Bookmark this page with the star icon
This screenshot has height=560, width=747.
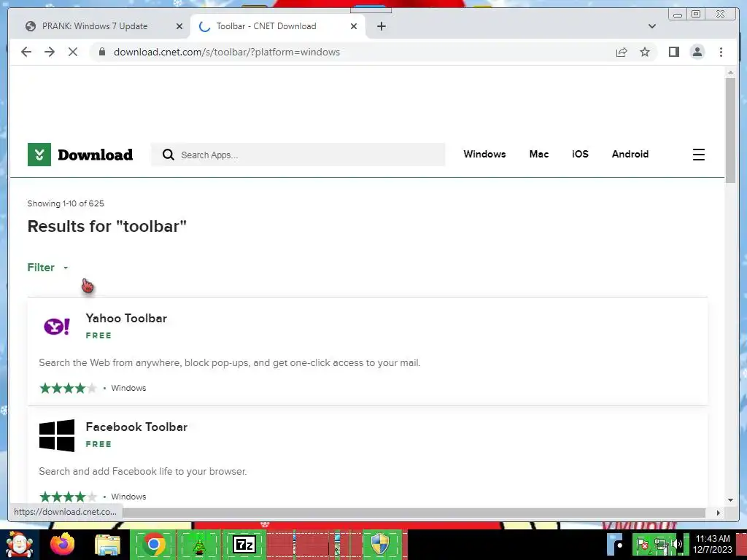tap(645, 52)
